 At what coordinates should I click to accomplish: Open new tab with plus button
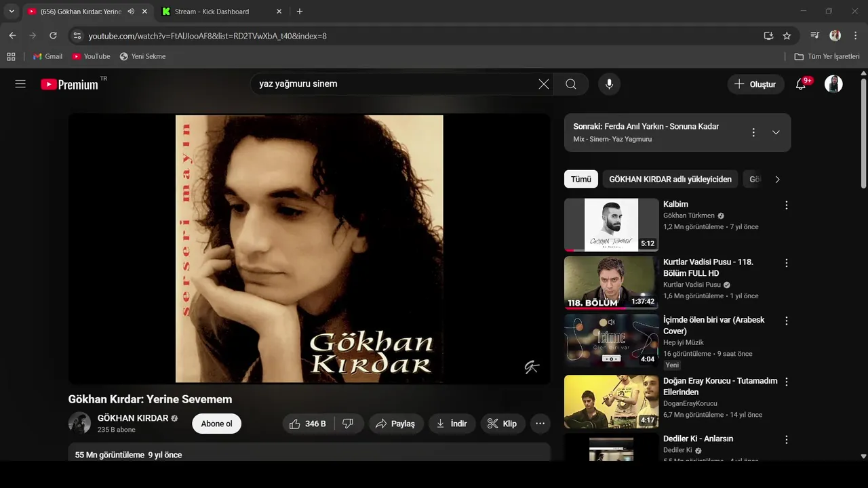(300, 12)
